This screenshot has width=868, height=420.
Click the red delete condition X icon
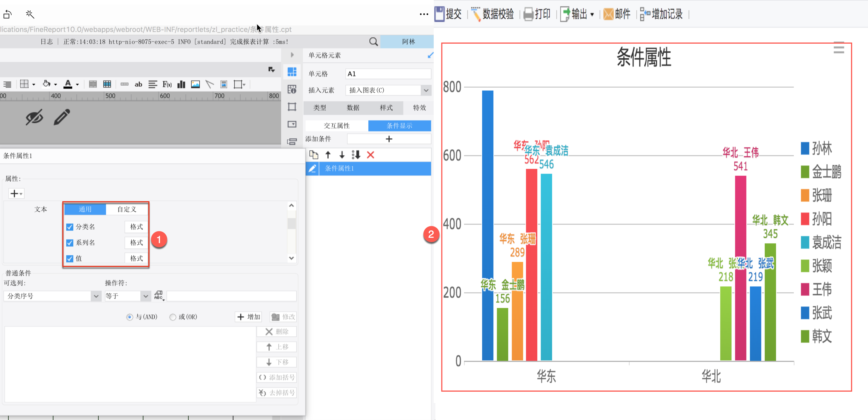coord(370,155)
